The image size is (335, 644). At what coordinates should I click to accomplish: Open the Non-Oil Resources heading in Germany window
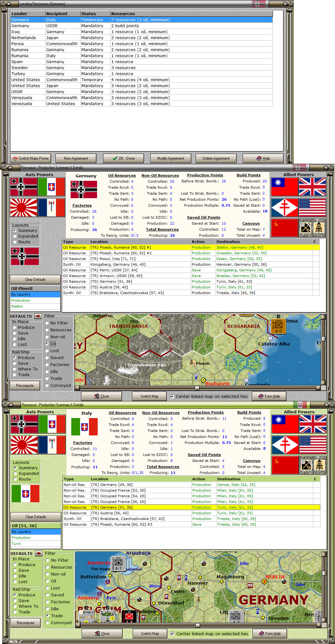pyautogui.click(x=160, y=175)
